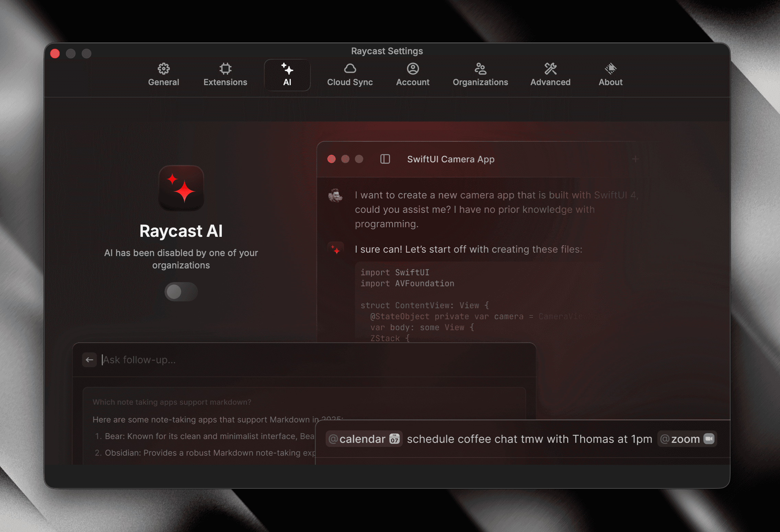Image resolution: width=780 pixels, height=532 pixels.
Task: Open the About tab
Action: tap(610, 75)
